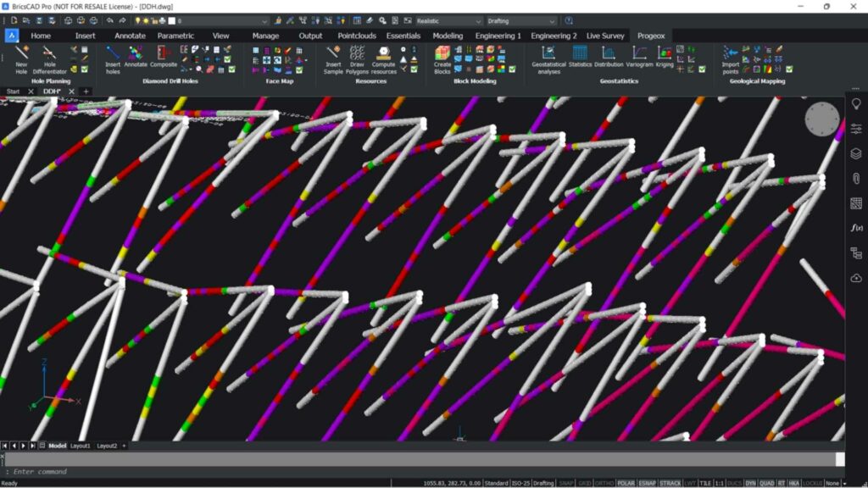
Task: Open the Annotate drill holes tool
Action: point(136,57)
